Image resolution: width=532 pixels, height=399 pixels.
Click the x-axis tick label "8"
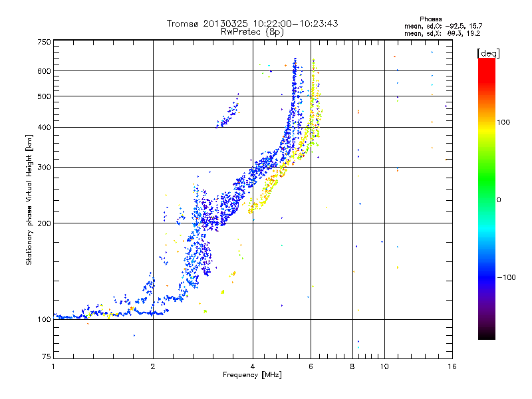pyautogui.click(x=352, y=366)
